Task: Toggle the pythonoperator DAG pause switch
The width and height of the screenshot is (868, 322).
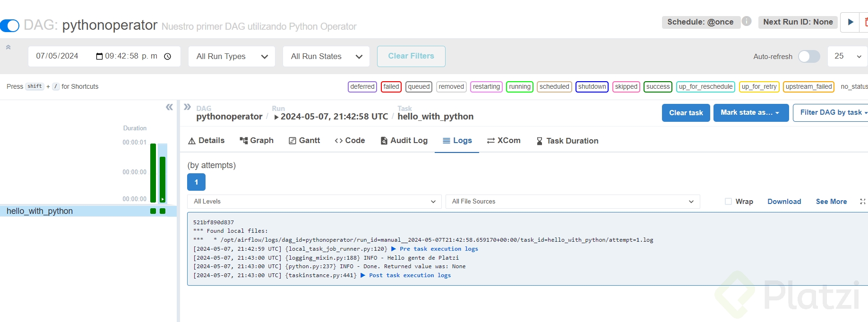Action: (x=10, y=25)
